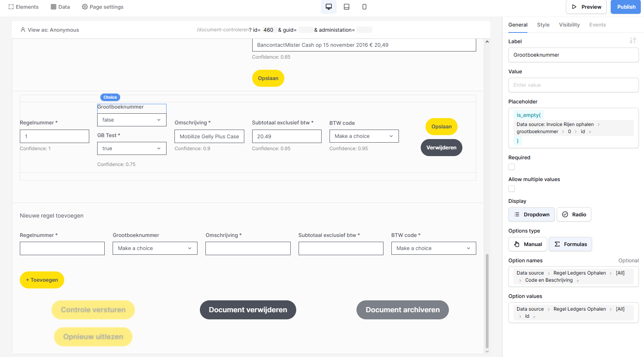Remove id from placeholder formula

[590, 132]
